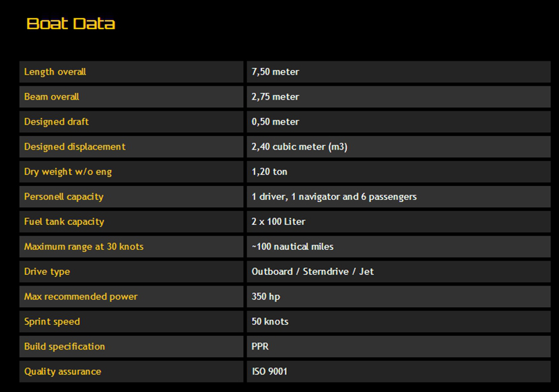The image size is (559, 392).
Task: Select the Designed draft row label
Action: pyautogui.click(x=57, y=122)
